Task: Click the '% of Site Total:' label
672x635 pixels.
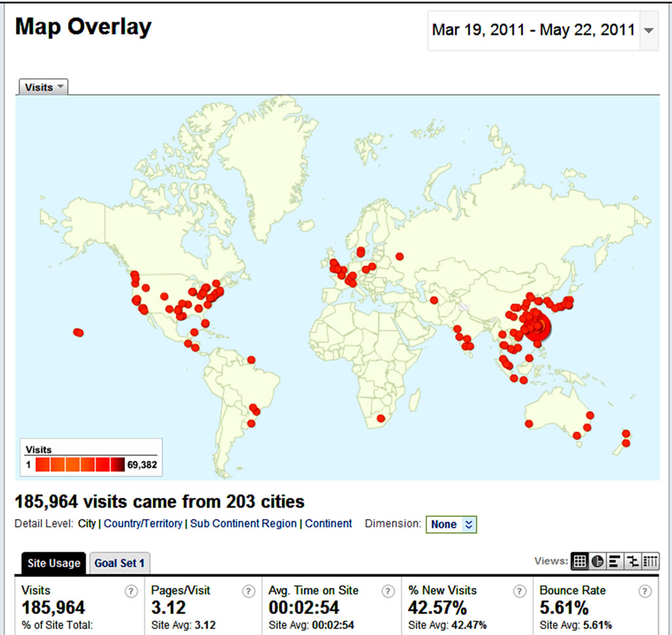Action: point(57,625)
